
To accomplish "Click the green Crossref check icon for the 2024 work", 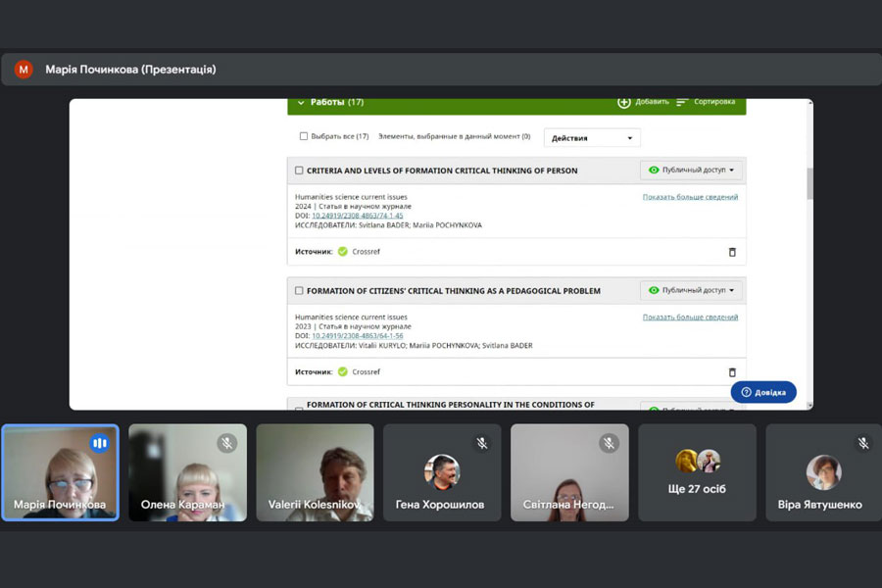I will [343, 252].
